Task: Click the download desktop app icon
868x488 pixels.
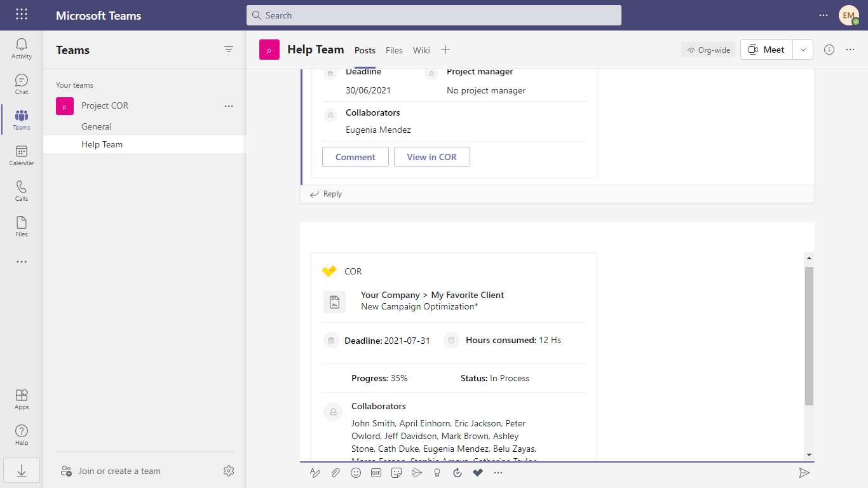Action: tap(22, 471)
